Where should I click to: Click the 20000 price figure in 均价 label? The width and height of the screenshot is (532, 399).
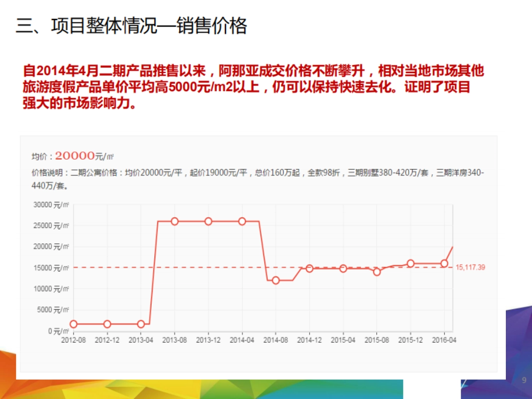[x=74, y=155]
